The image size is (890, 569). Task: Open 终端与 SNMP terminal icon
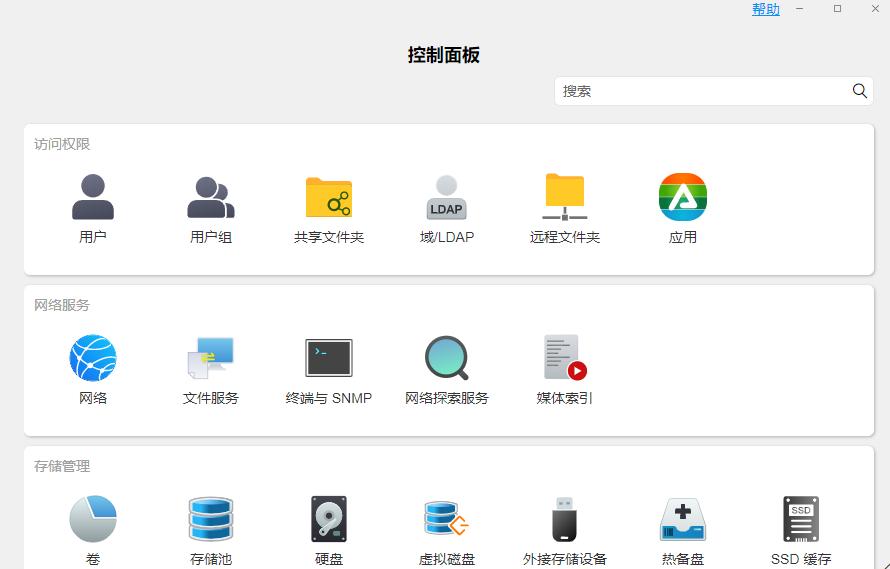(329, 358)
